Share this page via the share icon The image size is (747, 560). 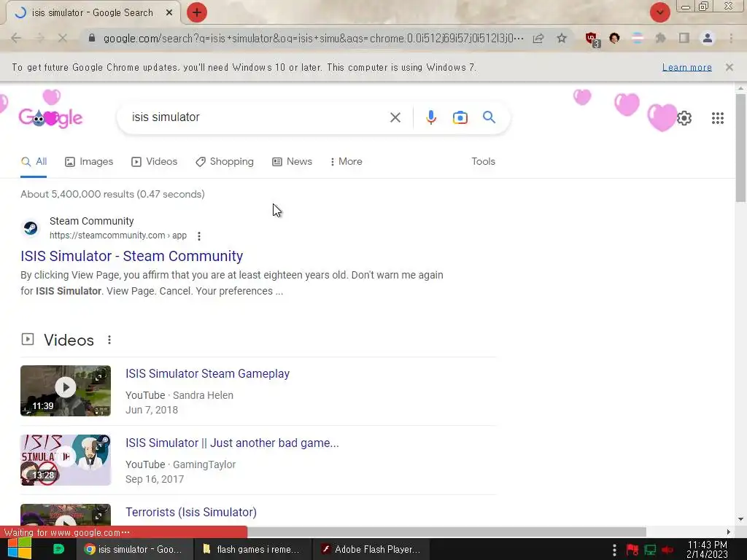click(538, 38)
